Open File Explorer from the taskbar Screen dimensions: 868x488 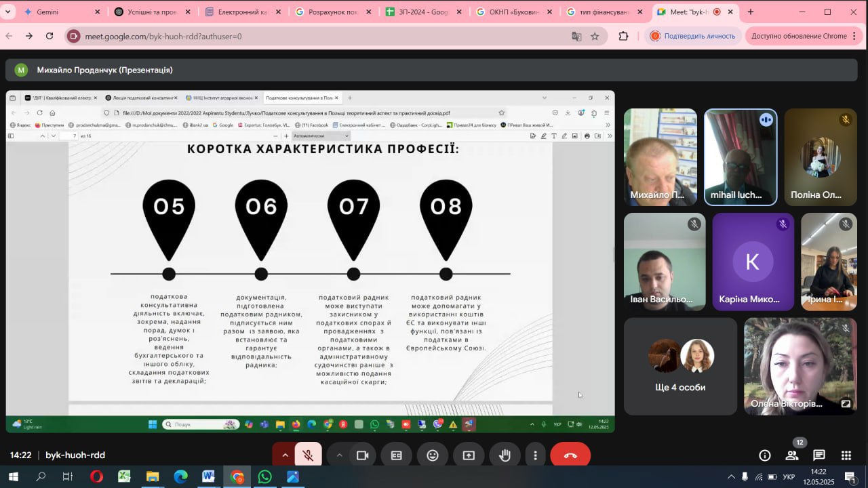click(x=153, y=476)
